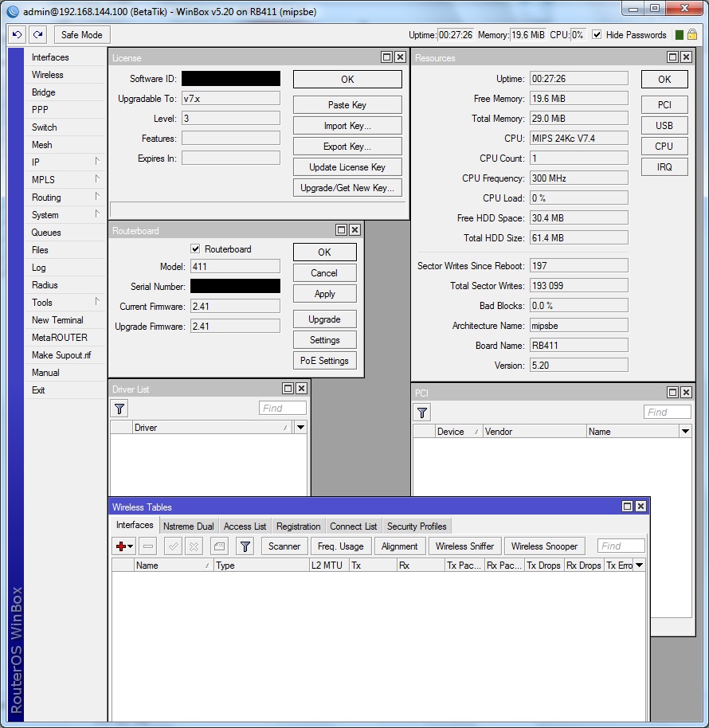Viewport: 709px width, 728px height.
Task: Click the checkmark Enable icon in Wireless Tables
Action: (x=173, y=546)
